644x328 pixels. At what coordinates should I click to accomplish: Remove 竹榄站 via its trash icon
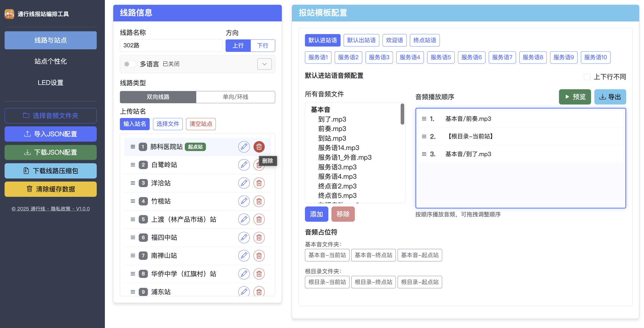click(259, 201)
